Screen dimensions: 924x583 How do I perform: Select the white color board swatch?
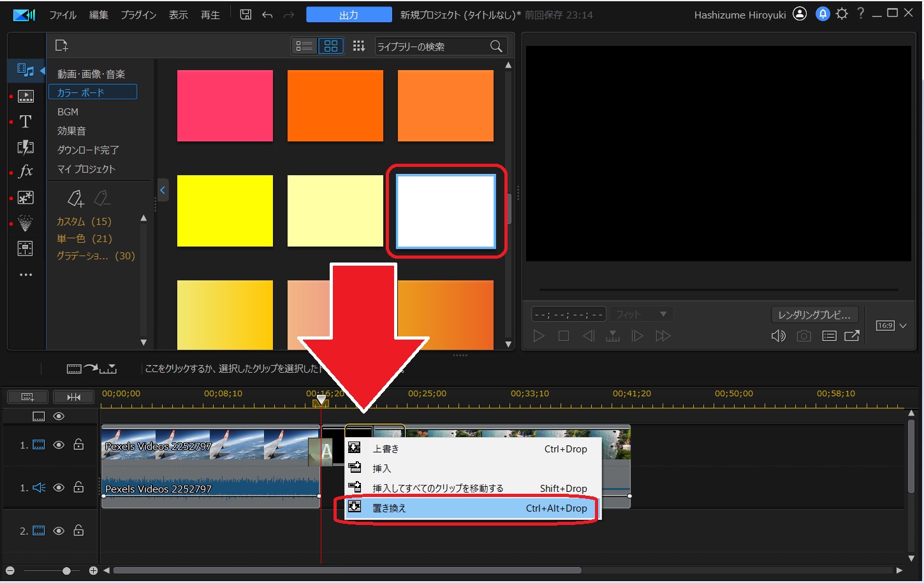tap(446, 212)
